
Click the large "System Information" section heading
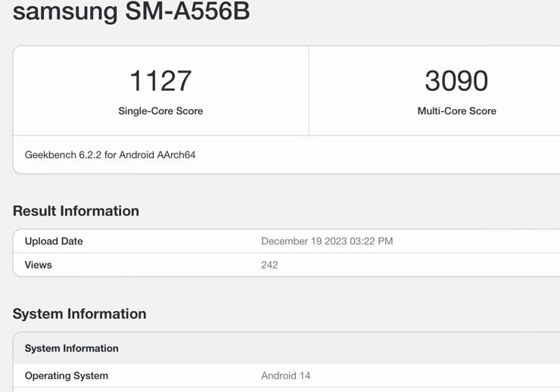tap(79, 313)
